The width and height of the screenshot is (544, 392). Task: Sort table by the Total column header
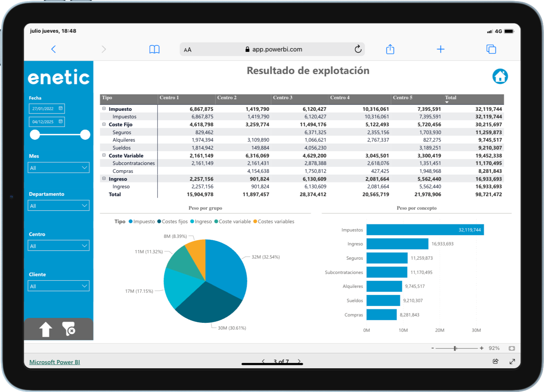450,98
